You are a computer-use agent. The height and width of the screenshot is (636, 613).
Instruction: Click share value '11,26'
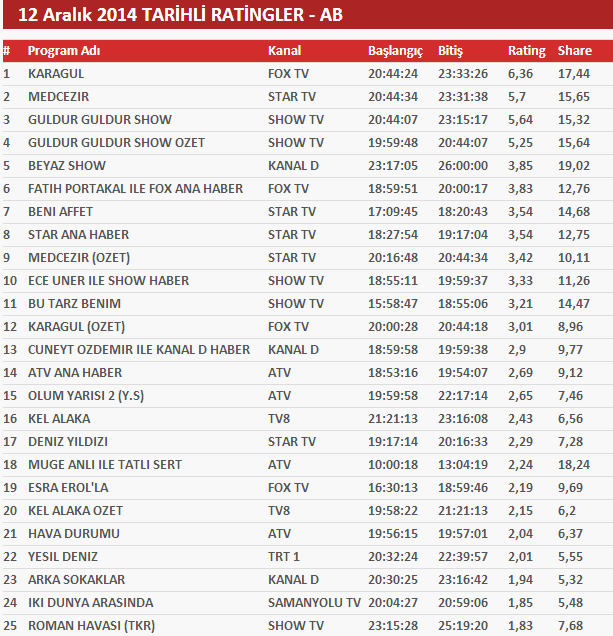click(574, 281)
